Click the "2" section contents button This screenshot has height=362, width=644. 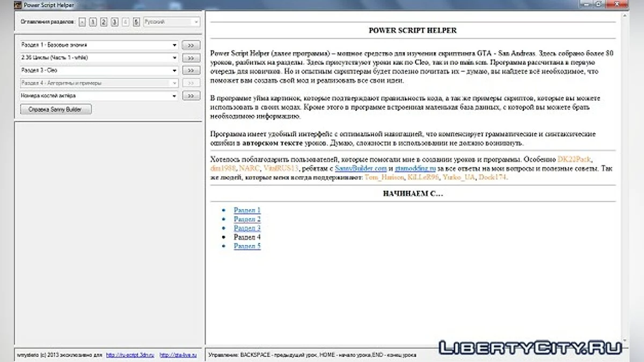point(103,21)
